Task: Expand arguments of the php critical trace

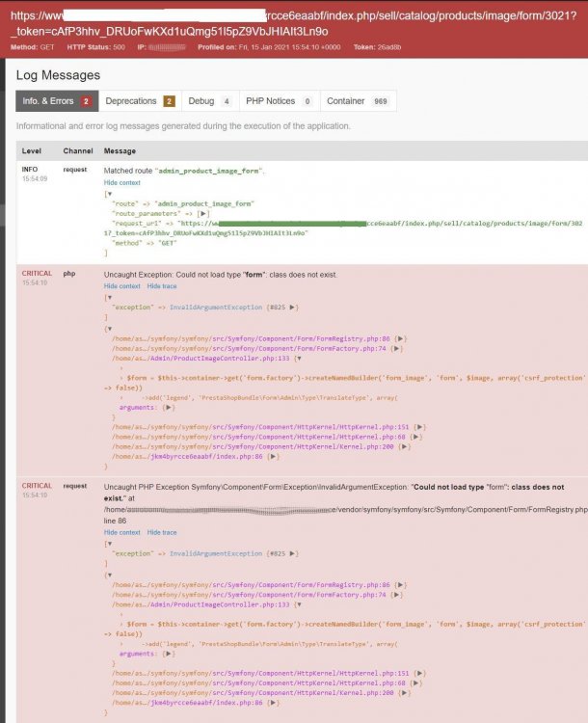Action: pos(169,408)
